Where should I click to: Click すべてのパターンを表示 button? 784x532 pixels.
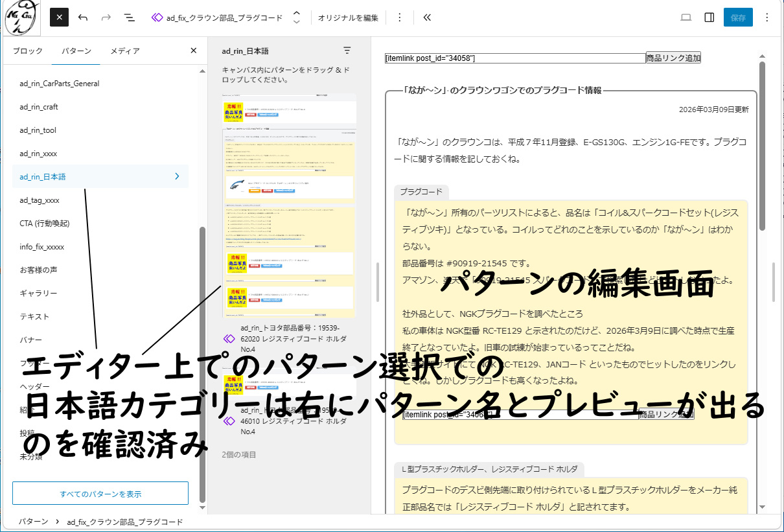[100, 493]
